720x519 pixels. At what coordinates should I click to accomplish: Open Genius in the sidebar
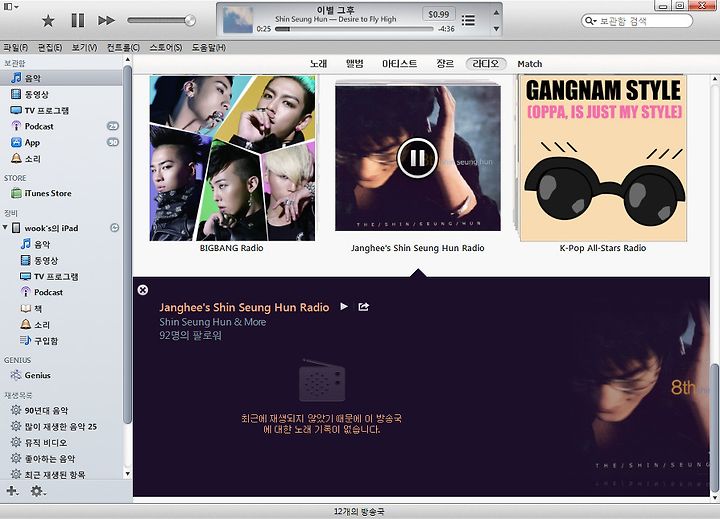tap(61, 375)
